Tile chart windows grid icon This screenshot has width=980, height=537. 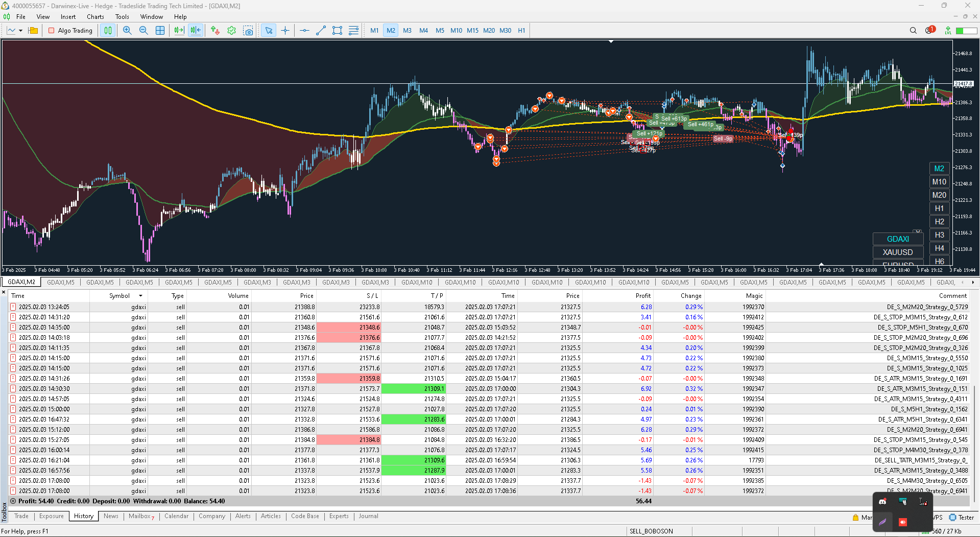160,31
